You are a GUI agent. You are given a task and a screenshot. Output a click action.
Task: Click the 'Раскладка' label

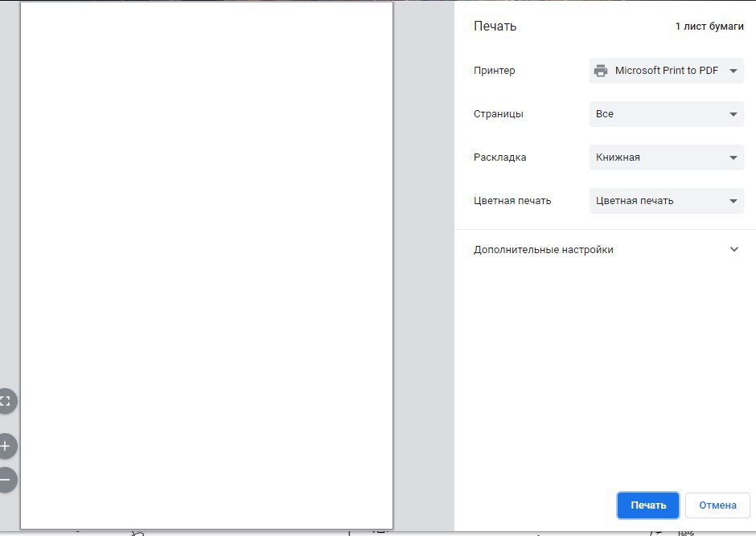click(500, 158)
